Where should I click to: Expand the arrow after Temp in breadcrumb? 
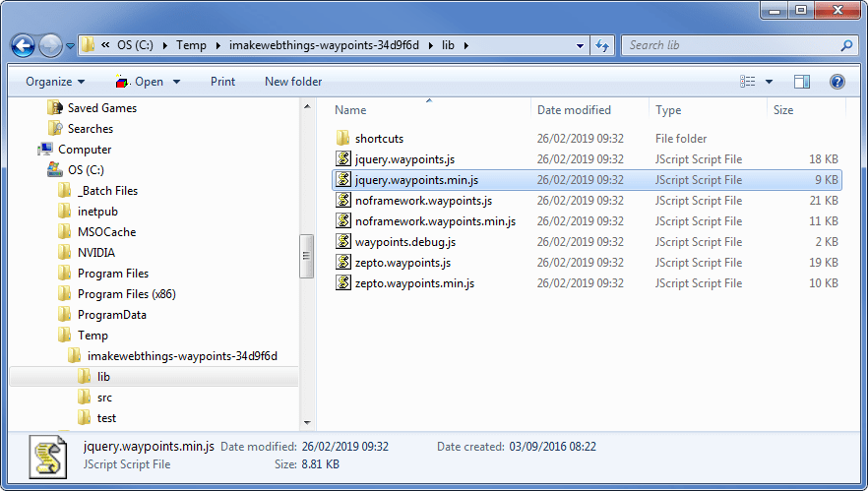click(x=217, y=45)
